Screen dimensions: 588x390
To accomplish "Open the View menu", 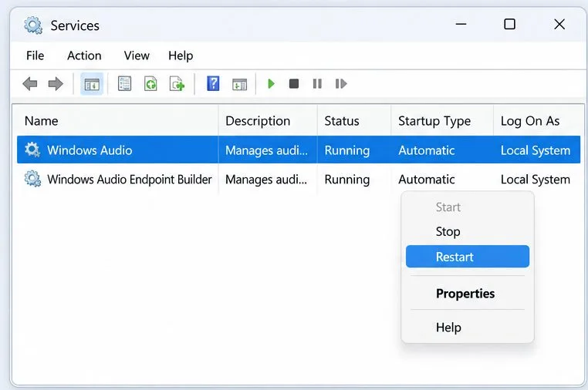I will [x=137, y=55].
